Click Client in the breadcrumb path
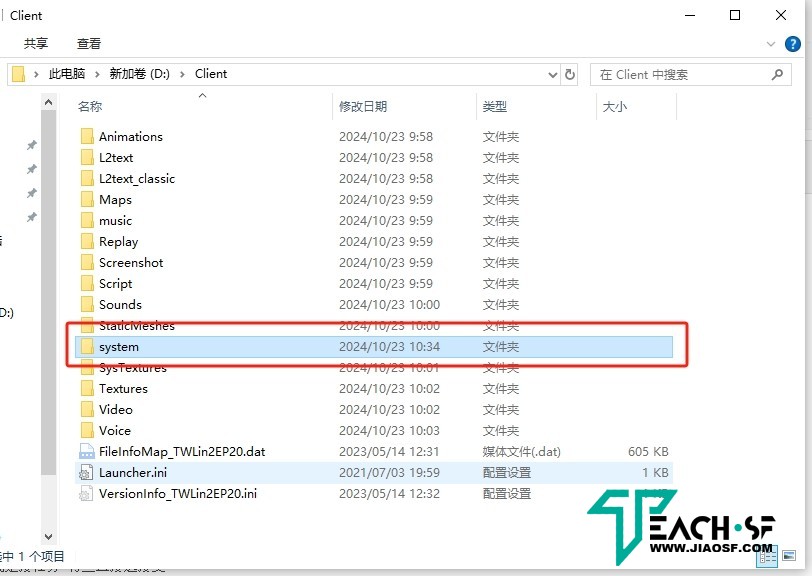 (211, 74)
